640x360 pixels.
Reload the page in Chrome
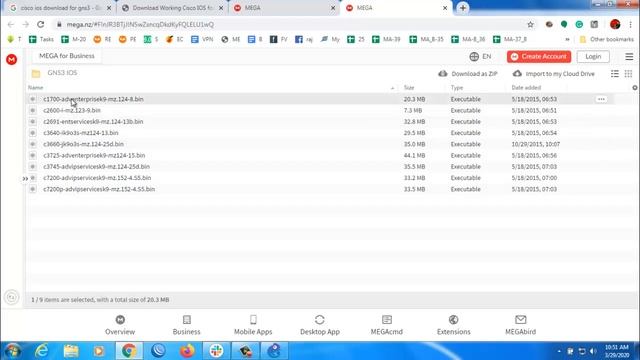[x=40, y=24]
